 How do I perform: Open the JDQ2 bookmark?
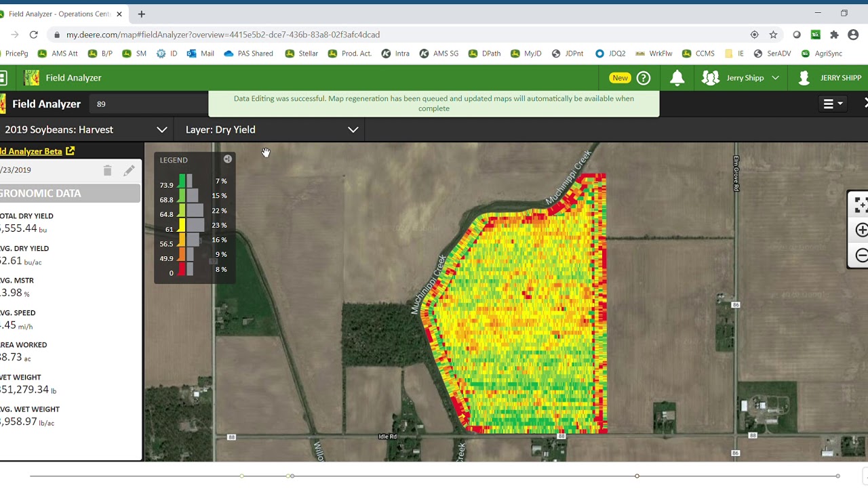pyautogui.click(x=610, y=54)
